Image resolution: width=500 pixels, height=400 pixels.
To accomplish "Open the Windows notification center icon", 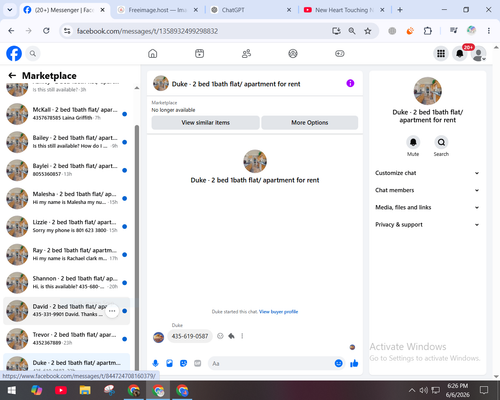I will [484, 390].
